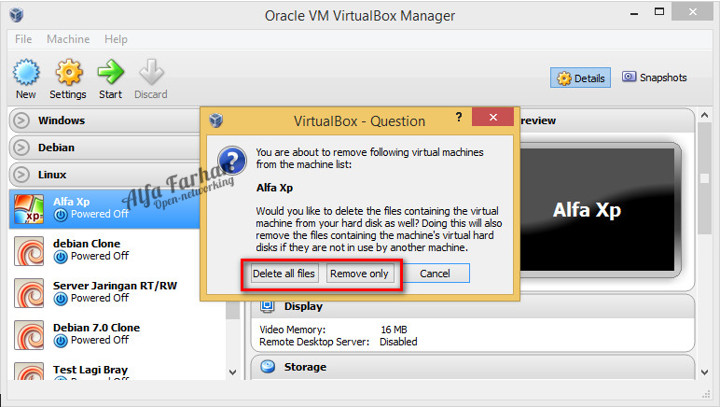The image size is (720, 407).
Task: Maximize the VirtualBox Manager window
Action: (659, 12)
